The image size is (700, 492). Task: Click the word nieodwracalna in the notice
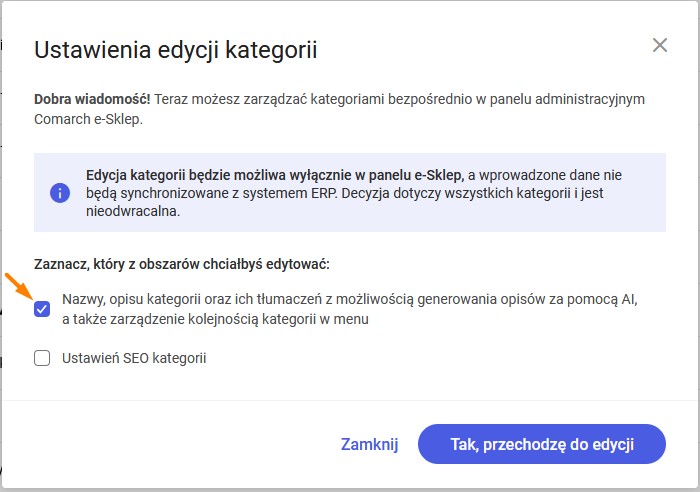[x=133, y=211]
